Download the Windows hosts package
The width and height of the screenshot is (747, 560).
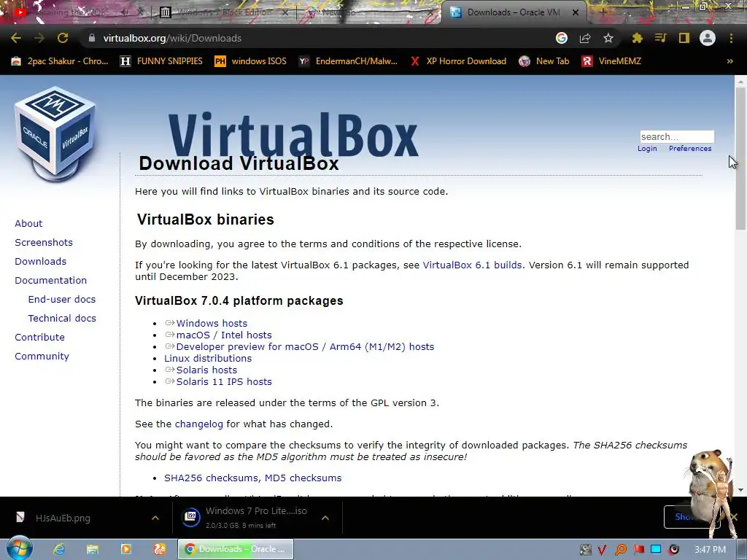[212, 323]
